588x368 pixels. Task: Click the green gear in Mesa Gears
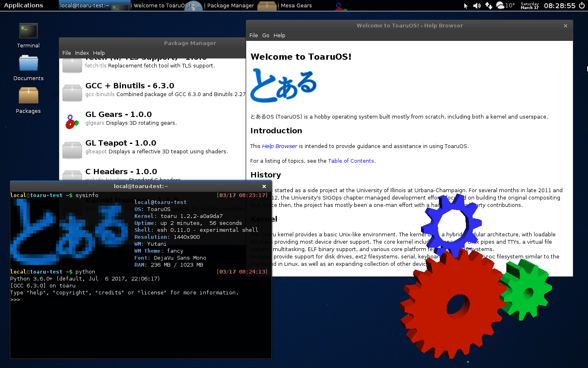click(526, 289)
